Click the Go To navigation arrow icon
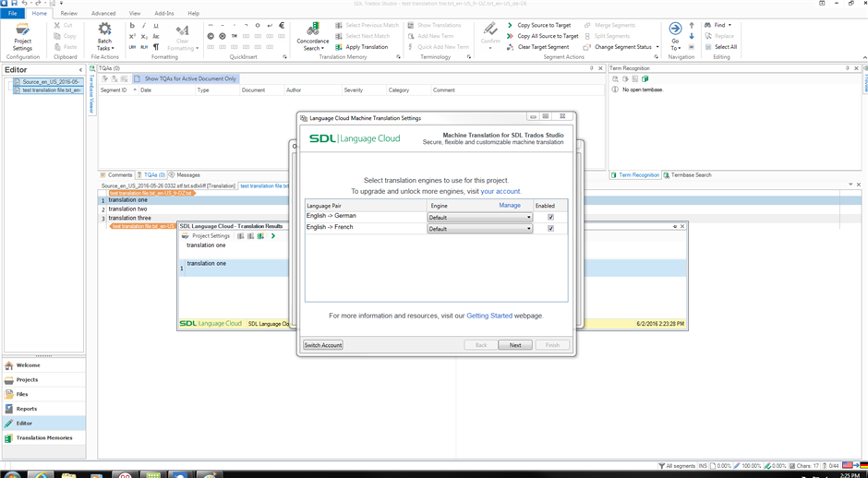Viewport: 868px width, 478px height. [675, 30]
